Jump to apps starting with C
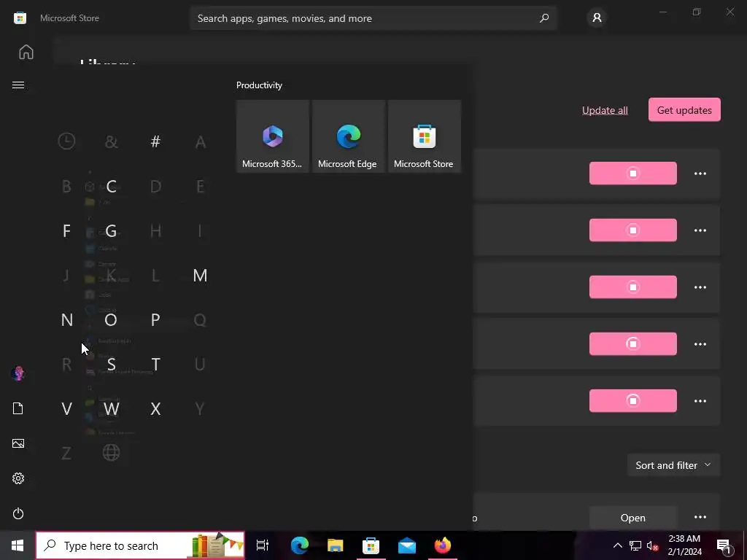 coord(111,186)
